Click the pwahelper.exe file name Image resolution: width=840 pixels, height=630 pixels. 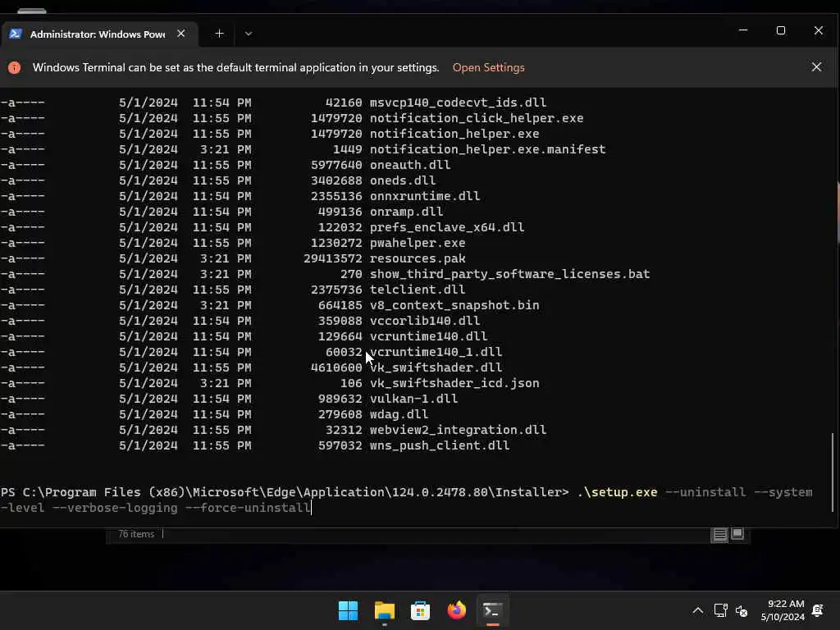click(x=418, y=243)
